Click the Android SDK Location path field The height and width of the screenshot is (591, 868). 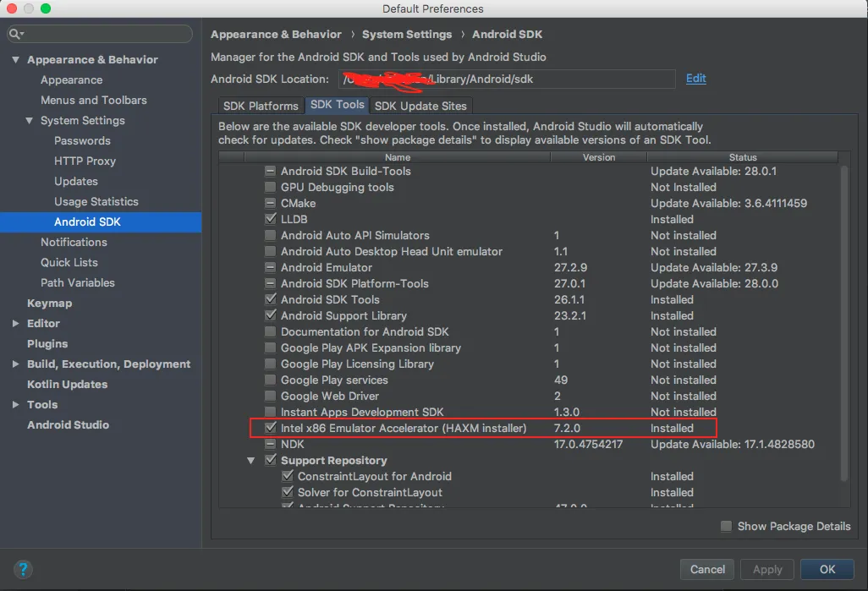[x=507, y=79]
